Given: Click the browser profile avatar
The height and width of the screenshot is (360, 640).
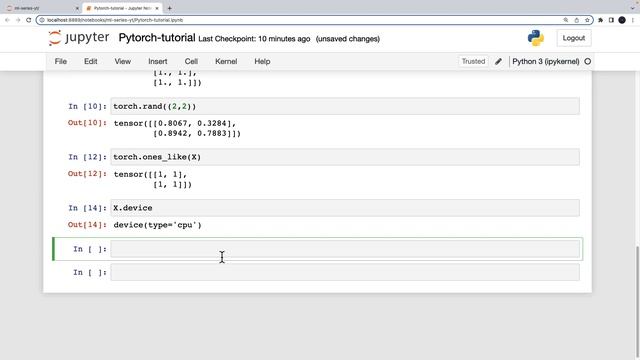Looking at the screenshot, I should (622, 20).
